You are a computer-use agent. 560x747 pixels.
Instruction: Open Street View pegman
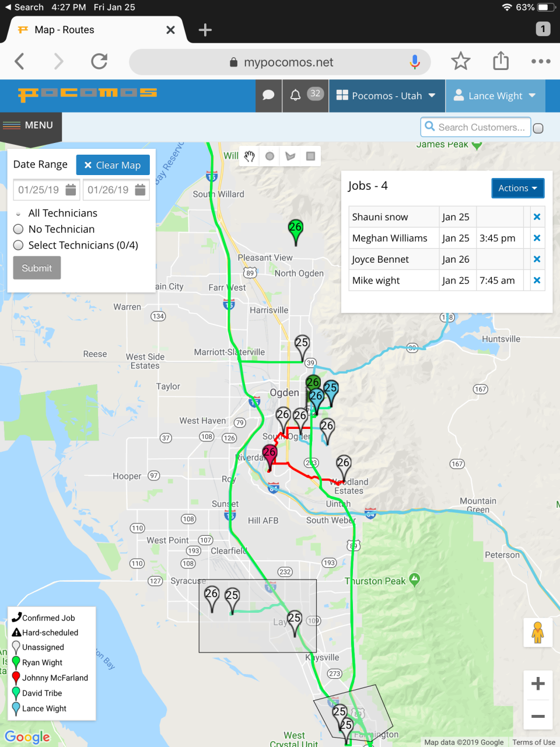point(538,632)
